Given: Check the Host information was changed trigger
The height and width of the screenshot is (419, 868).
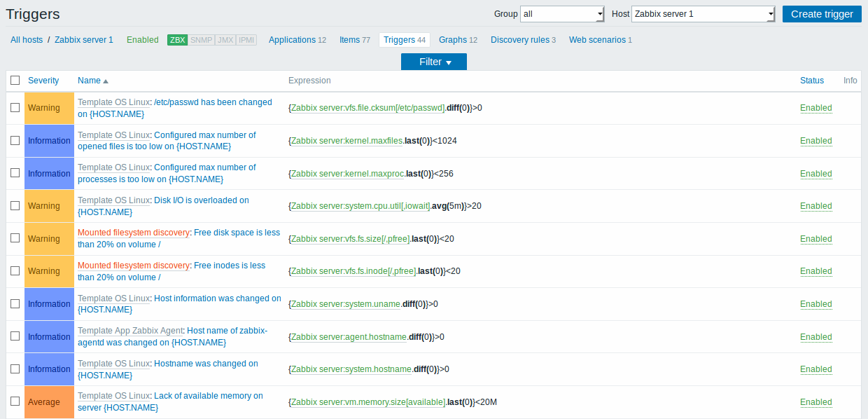Looking at the screenshot, I should 15,304.
